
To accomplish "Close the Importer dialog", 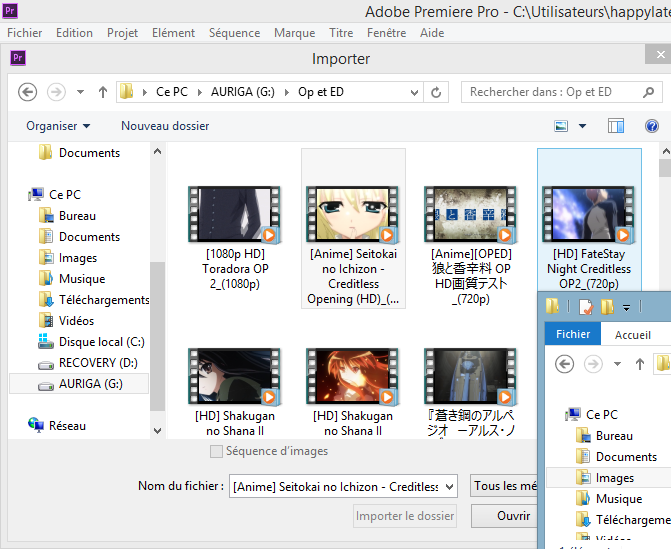I will (659, 54).
